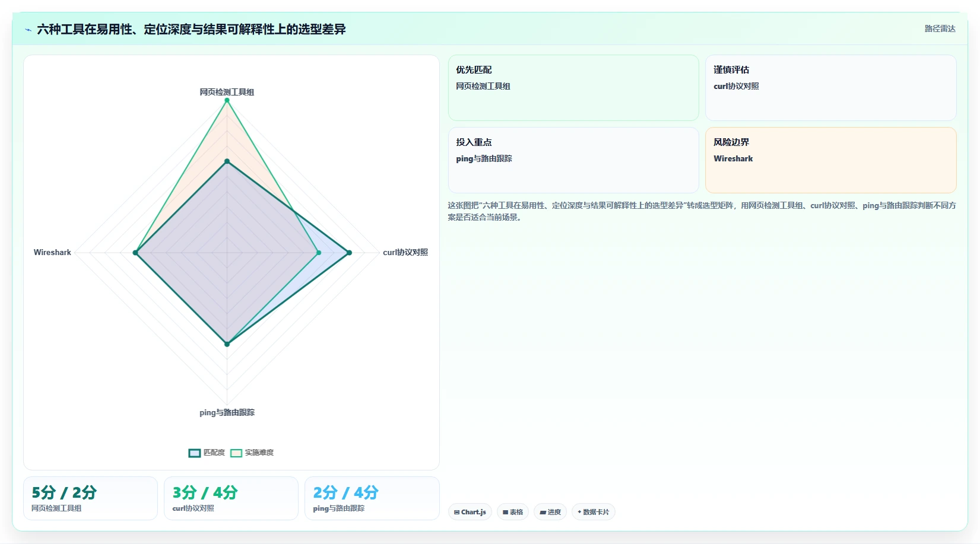Toggle the 实施难度 legend entry
Screen dimensions: 980x544
tap(252, 453)
